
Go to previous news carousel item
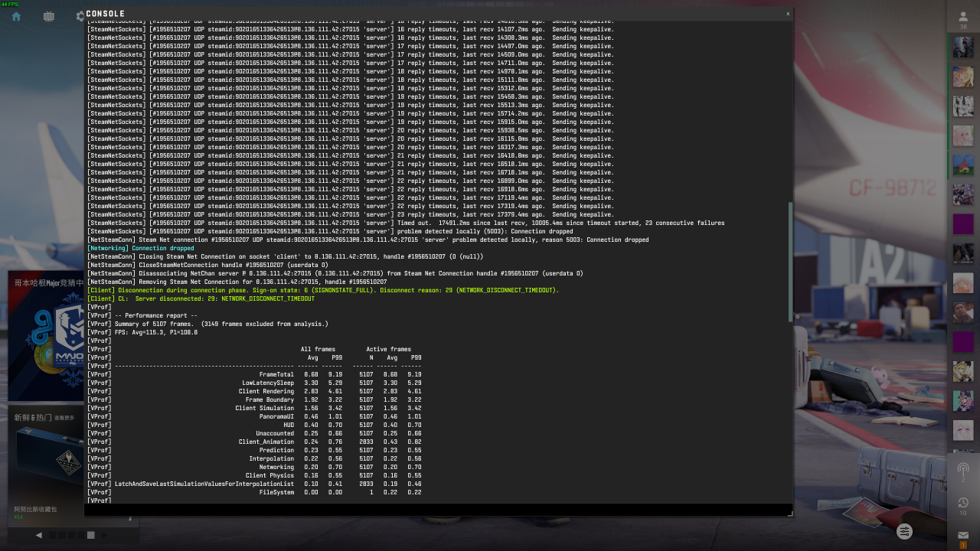tap(39, 535)
